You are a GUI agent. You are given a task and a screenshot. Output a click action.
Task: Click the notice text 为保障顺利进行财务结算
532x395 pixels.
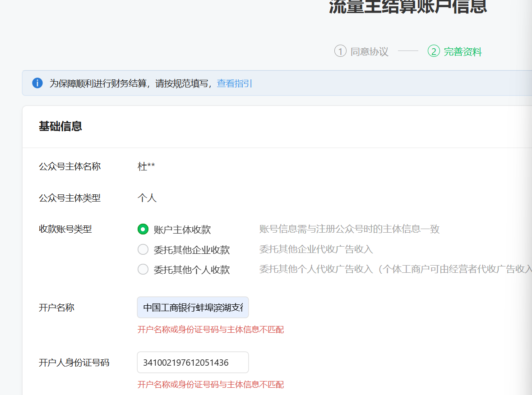[98, 83]
